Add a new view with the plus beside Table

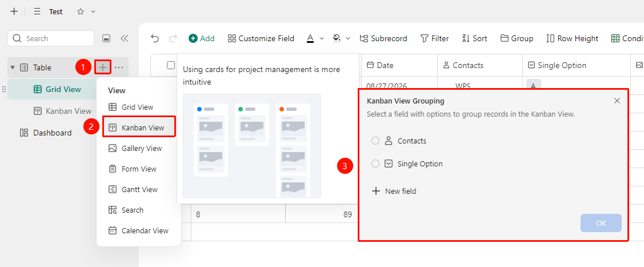103,67
